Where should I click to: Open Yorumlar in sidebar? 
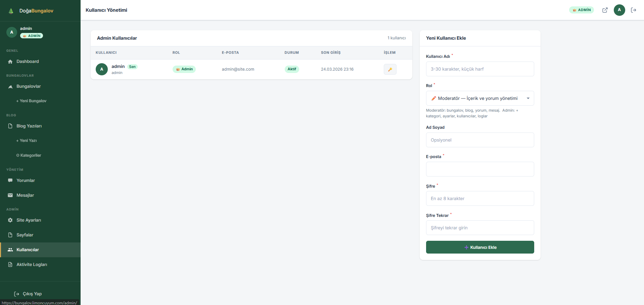click(x=26, y=181)
